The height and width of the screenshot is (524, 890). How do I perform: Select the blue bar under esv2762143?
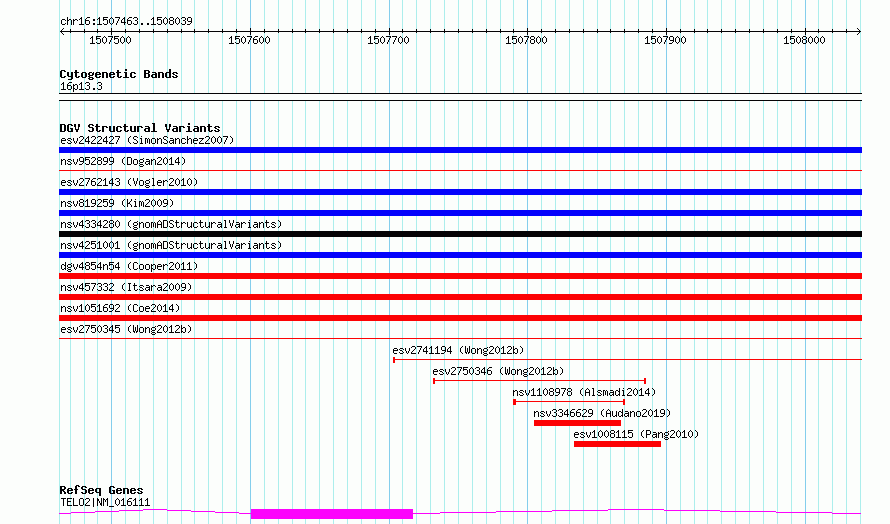pyautogui.click(x=460, y=192)
